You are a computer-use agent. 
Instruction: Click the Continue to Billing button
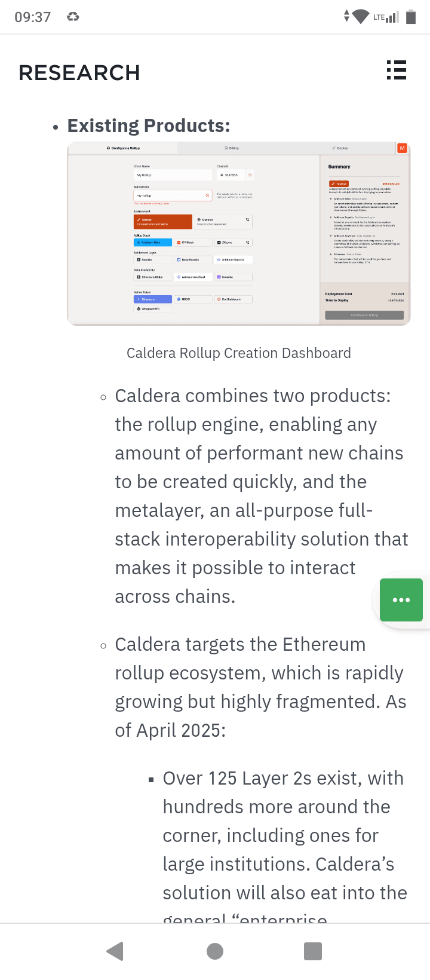pyautogui.click(x=364, y=315)
